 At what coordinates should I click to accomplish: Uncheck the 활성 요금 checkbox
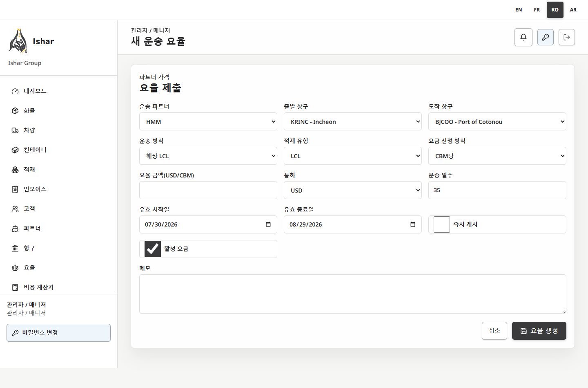[x=153, y=249]
